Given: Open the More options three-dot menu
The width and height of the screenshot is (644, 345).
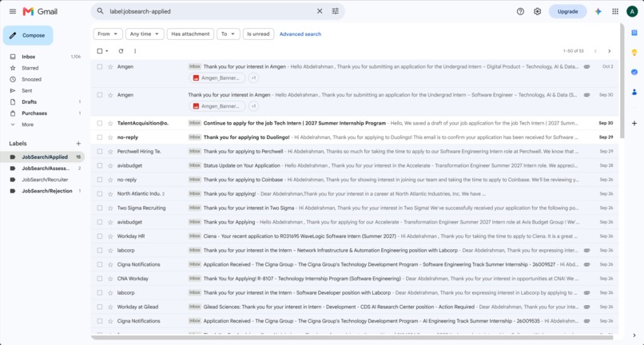Looking at the screenshot, I should tap(135, 51).
